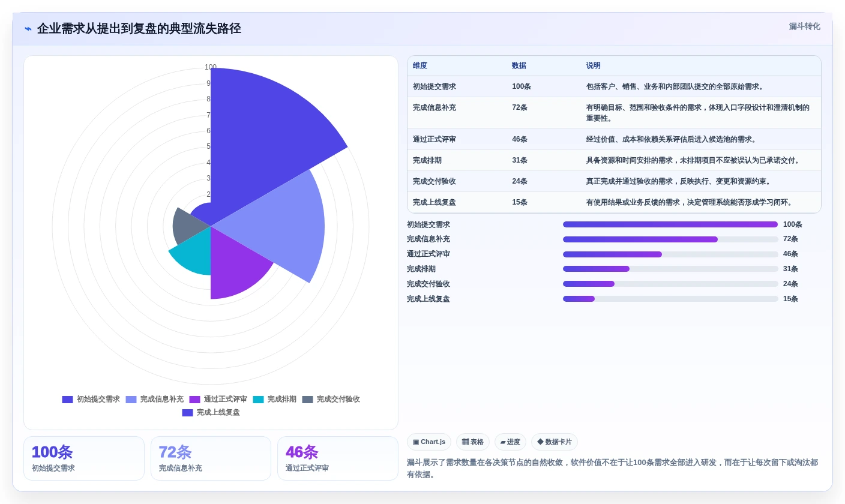
Task: Click the 100 axis label on the chart
Action: pos(210,68)
